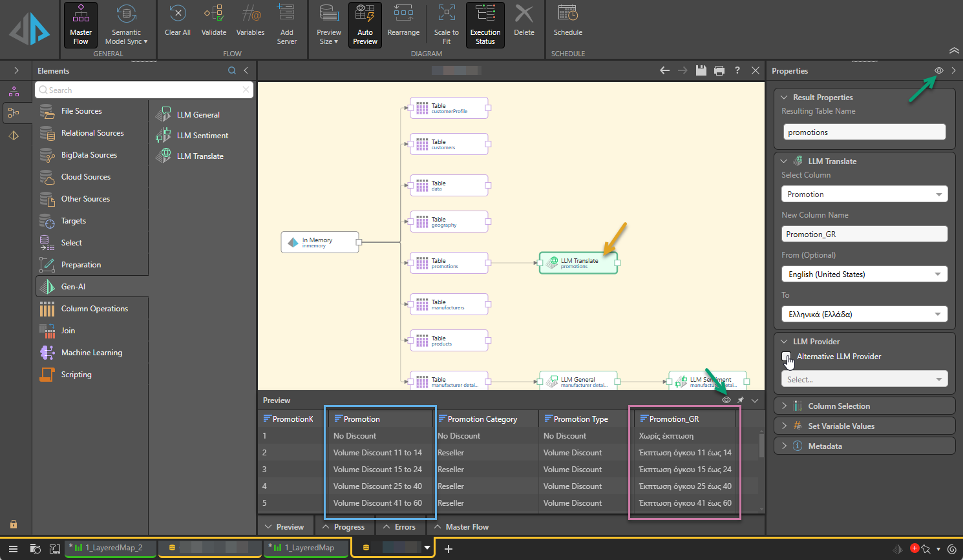Click the New Column Name field
Screen dimensions: 963x560
click(x=864, y=234)
